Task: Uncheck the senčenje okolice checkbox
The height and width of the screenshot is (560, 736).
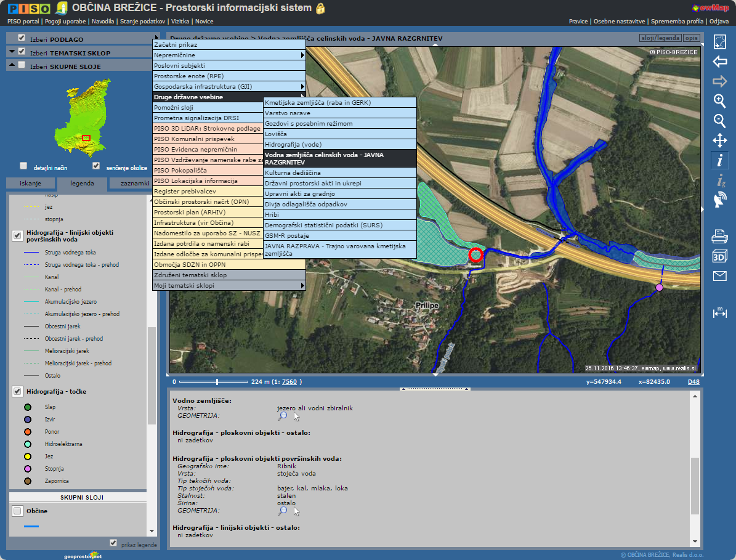Action: (96, 166)
